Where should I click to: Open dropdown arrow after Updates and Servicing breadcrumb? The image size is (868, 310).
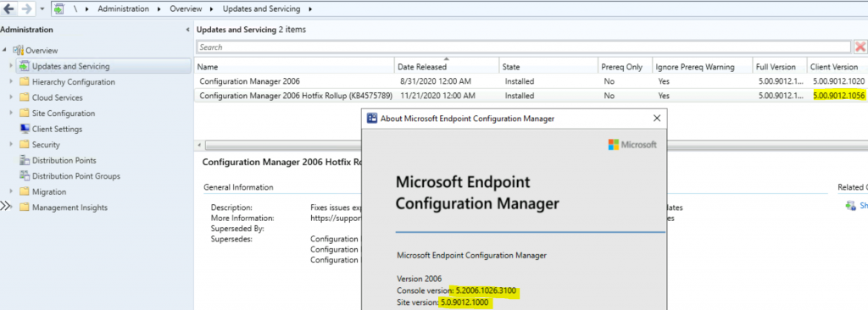pos(309,9)
